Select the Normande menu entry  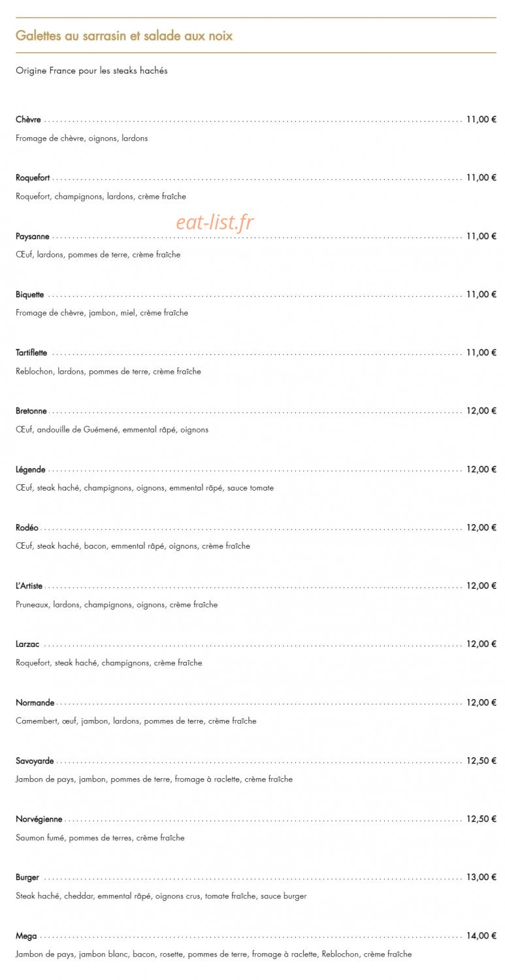pyautogui.click(x=35, y=703)
